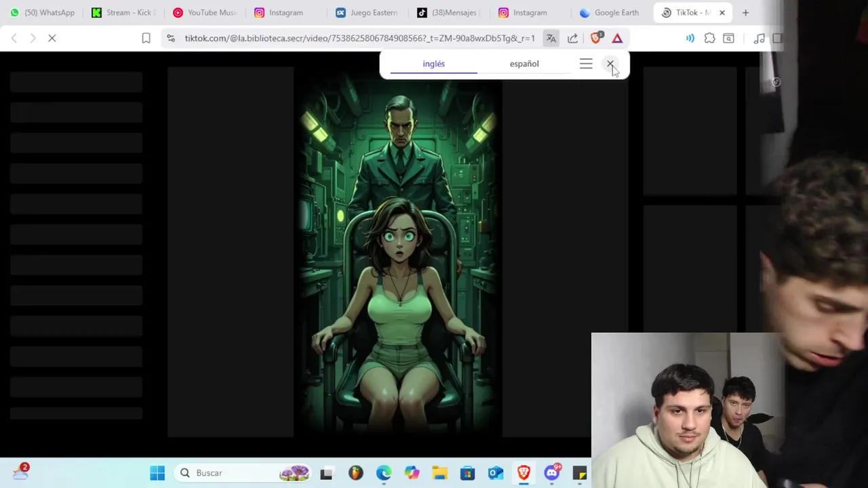868x488 pixels.
Task: Open the music note media control icon
Action: [759, 39]
